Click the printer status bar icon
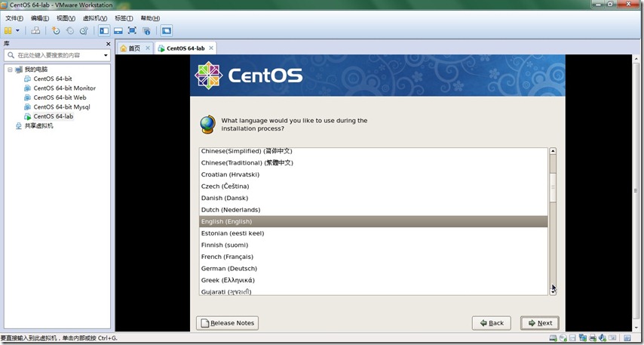 click(593, 338)
